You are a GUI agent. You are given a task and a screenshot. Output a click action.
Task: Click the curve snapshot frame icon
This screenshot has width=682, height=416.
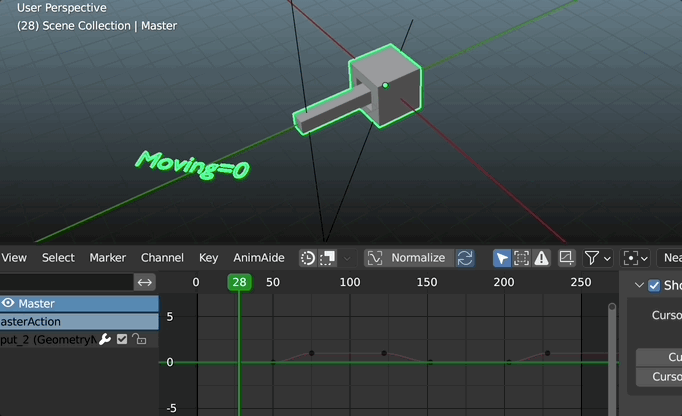pos(566,258)
